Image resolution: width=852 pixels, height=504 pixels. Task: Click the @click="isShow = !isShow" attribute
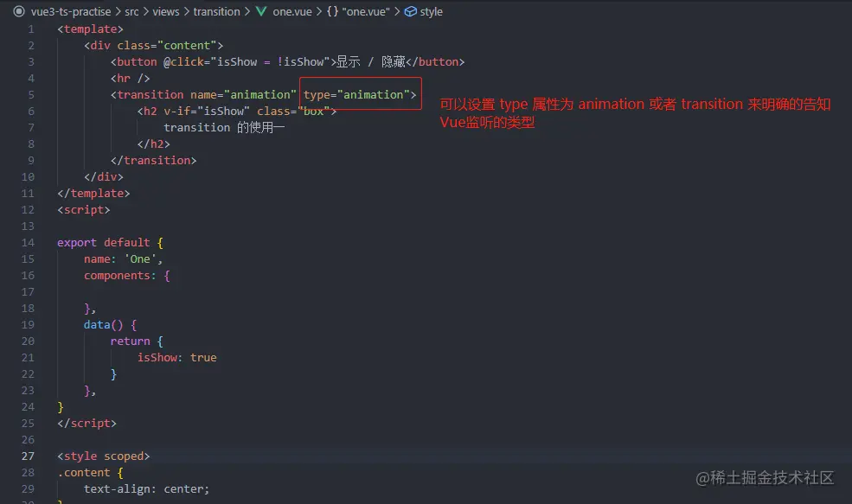[x=247, y=62]
